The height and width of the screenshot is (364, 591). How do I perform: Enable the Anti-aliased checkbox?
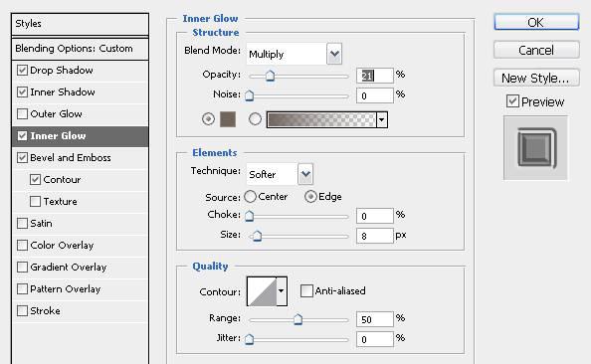(x=306, y=290)
